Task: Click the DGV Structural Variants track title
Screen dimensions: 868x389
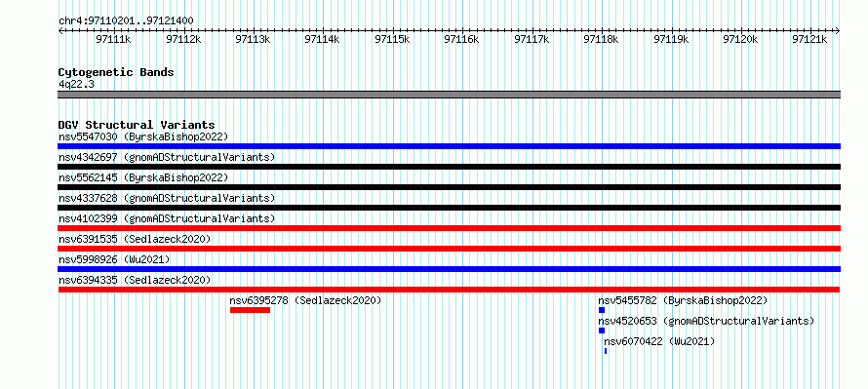Action: point(137,125)
